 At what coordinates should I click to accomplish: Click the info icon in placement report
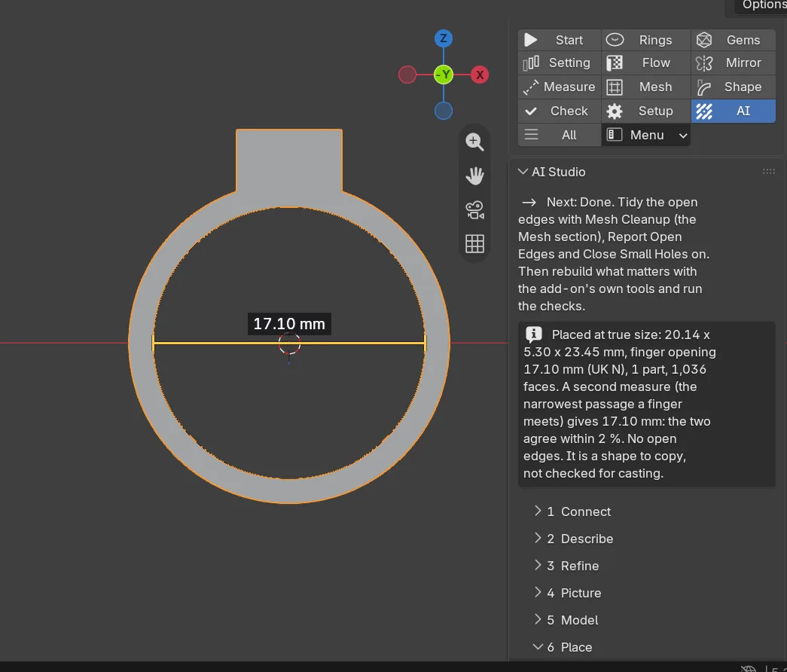[533, 334]
